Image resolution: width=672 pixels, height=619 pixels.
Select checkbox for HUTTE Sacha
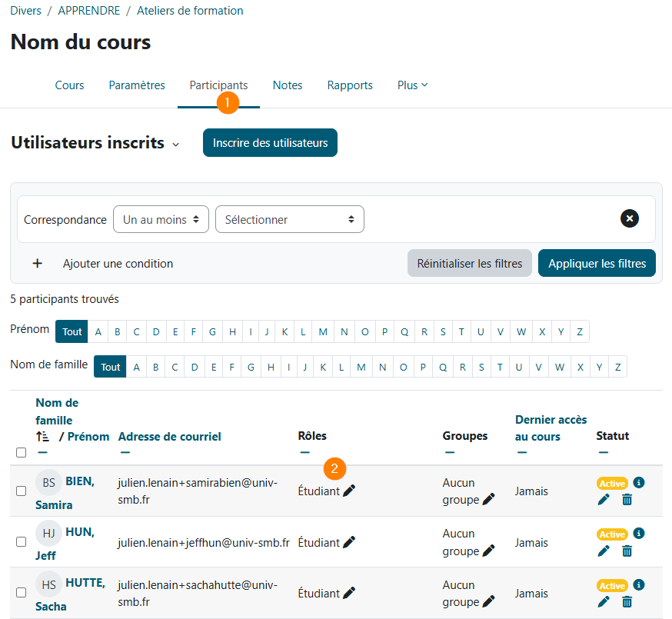21,592
